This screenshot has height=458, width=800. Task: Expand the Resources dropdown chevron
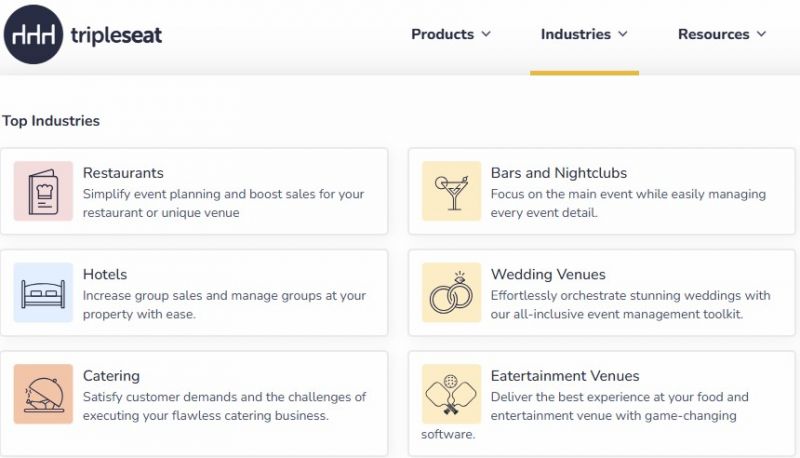[x=762, y=34]
